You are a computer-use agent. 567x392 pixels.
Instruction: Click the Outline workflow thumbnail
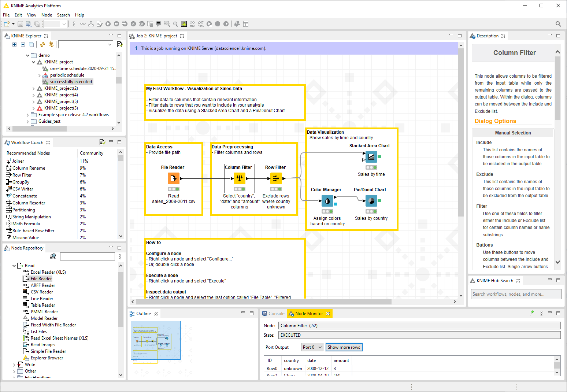[156, 340]
